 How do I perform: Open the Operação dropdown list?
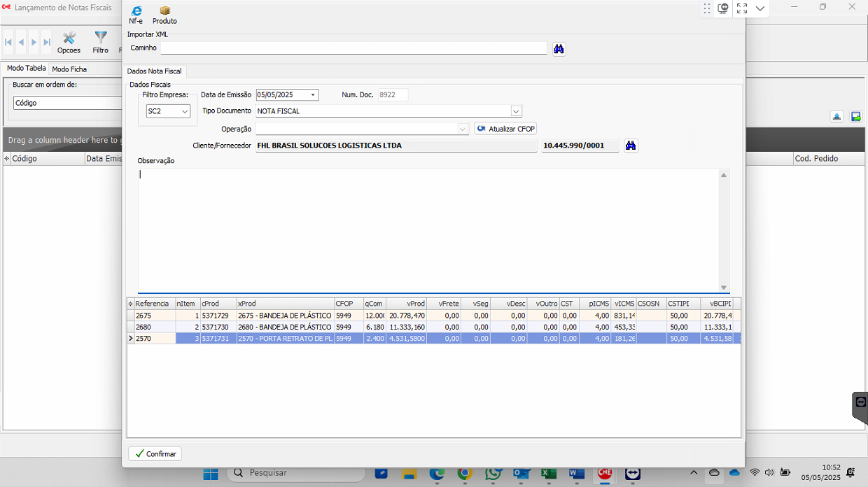(x=462, y=129)
